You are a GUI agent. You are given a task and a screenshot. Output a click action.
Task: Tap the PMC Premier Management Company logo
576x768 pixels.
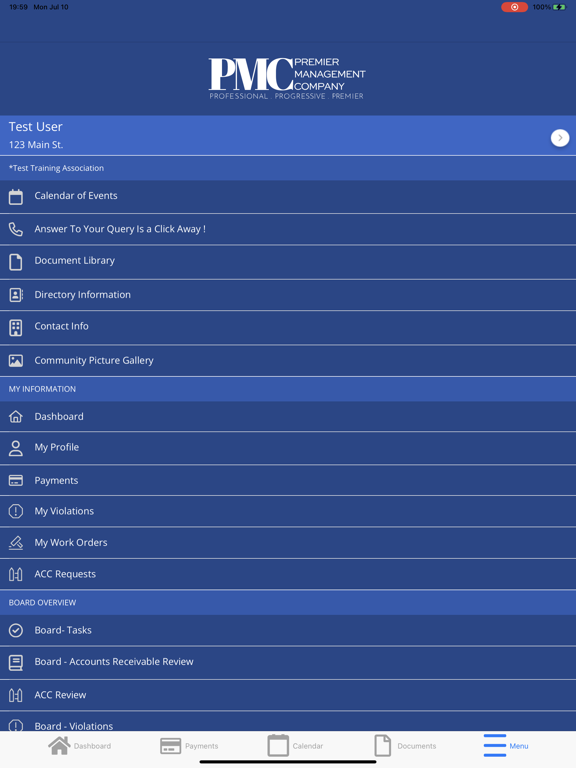[x=287, y=78]
